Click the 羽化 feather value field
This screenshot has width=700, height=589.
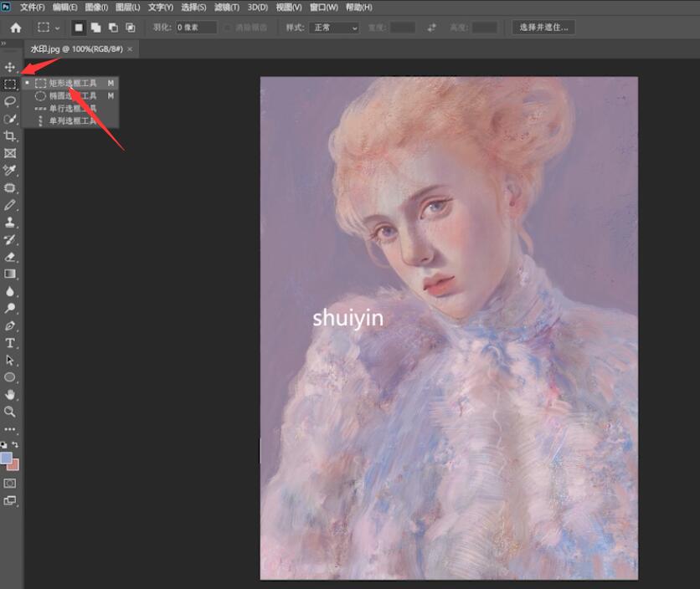[197, 28]
